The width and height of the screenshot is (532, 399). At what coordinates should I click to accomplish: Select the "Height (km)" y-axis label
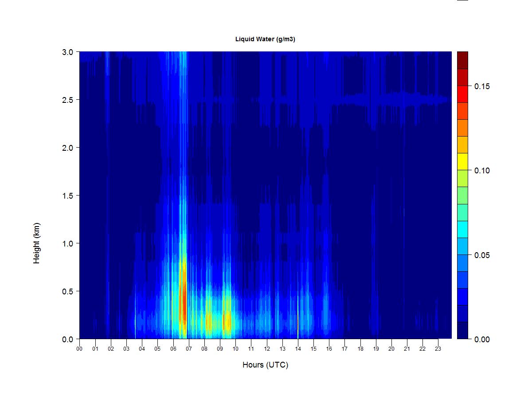point(36,243)
